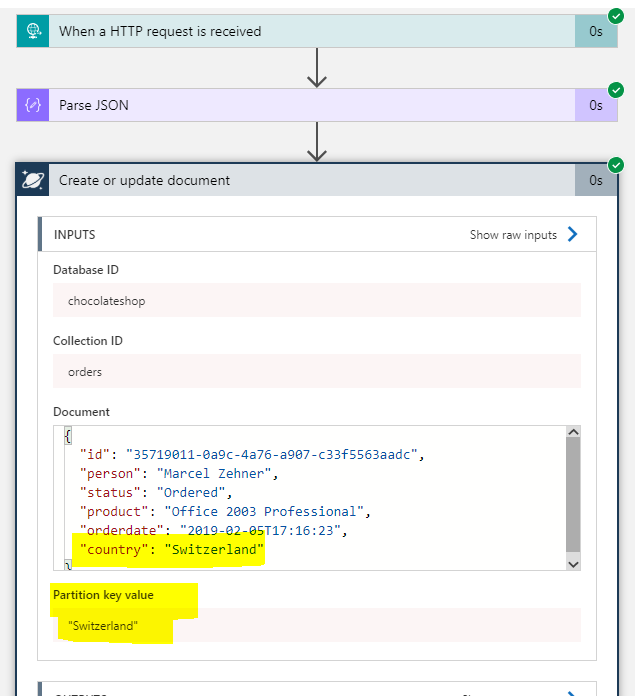The image size is (635, 698).
Task: Open the Show raw inputs link
Action: 513,235
